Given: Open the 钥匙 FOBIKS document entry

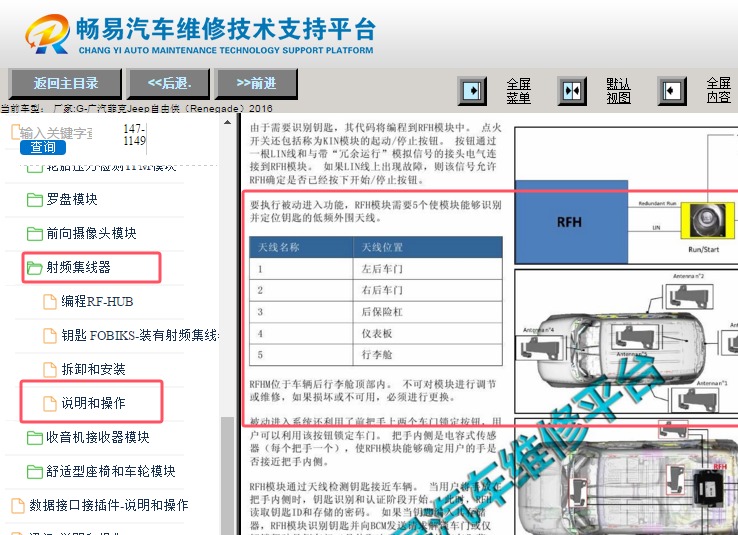Looking at the screenshot, I should 139,335.
